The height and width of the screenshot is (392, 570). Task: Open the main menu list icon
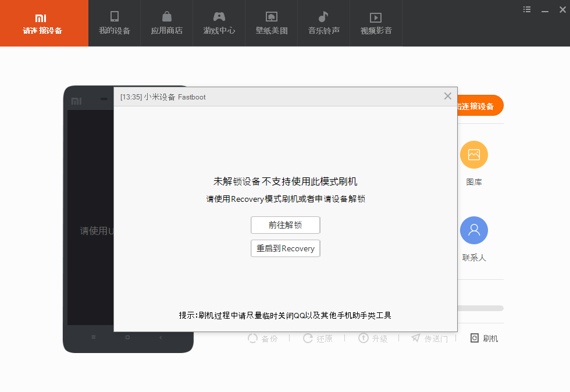tap(527, 9)
